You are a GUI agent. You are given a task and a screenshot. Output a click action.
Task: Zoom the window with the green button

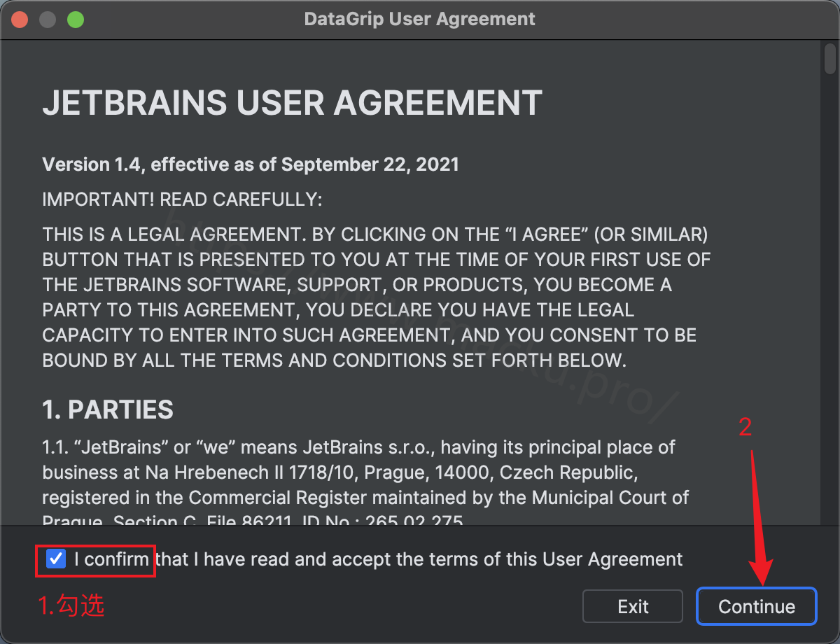click(76, 19)
